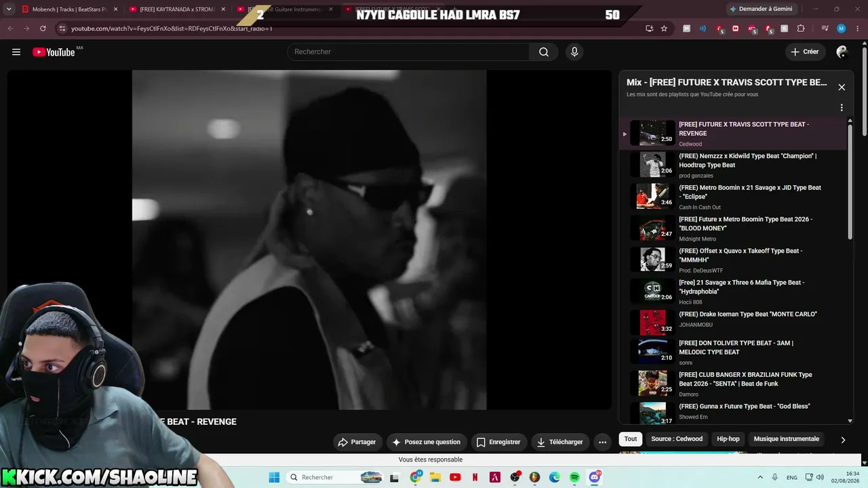The width and height of the screenshot is (868, 488).
Task: Open Spotify from the taskbar
Action: click(x=574, y=477)
